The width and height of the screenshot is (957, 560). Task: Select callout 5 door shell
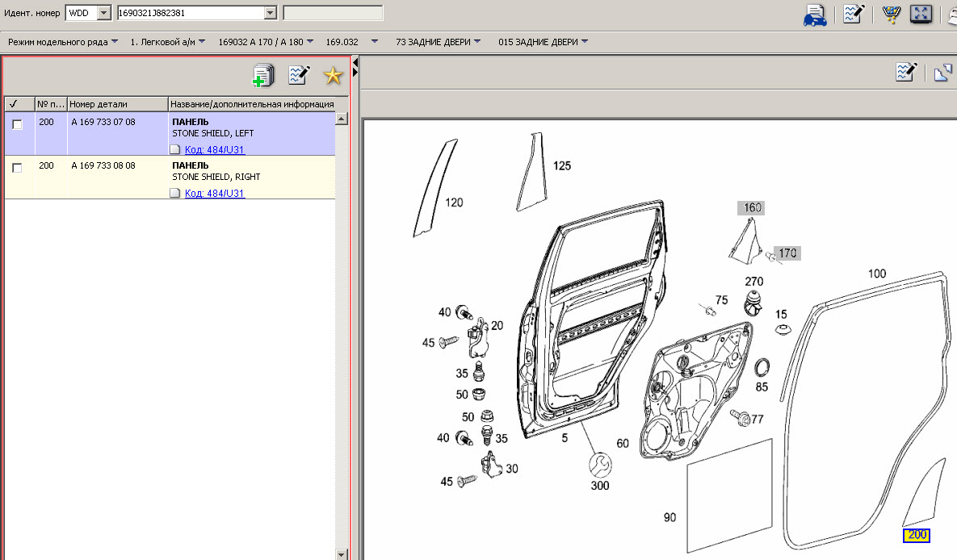point(565,438)
